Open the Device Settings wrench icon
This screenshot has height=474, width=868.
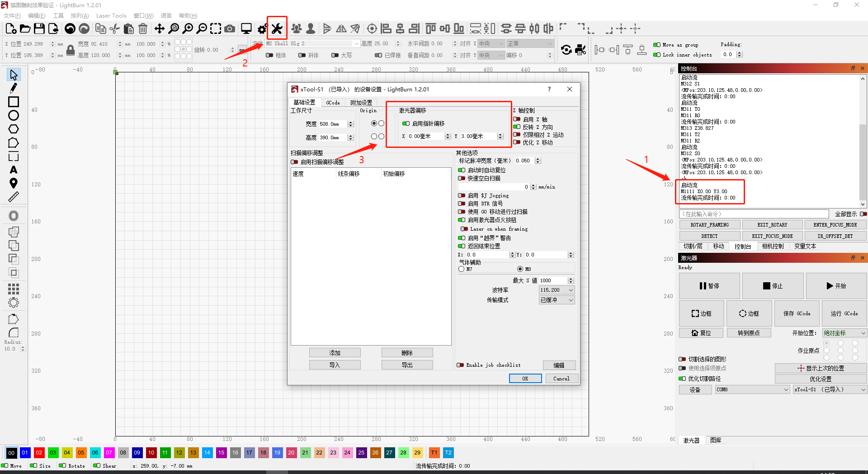(277, 28)
